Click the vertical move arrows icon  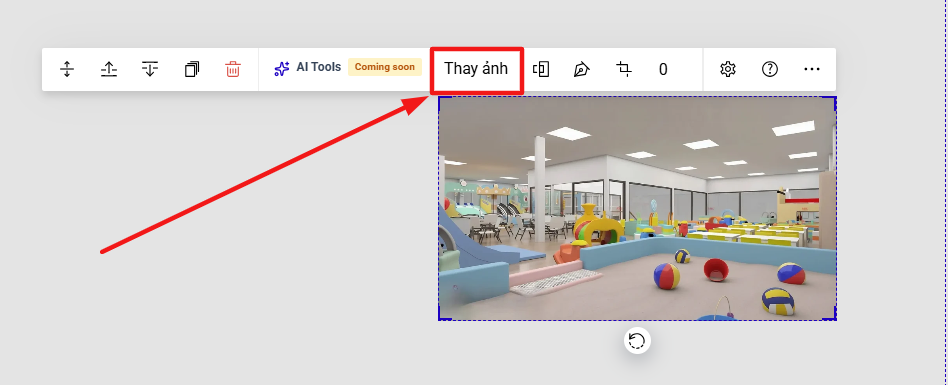[x=67, y=70]
